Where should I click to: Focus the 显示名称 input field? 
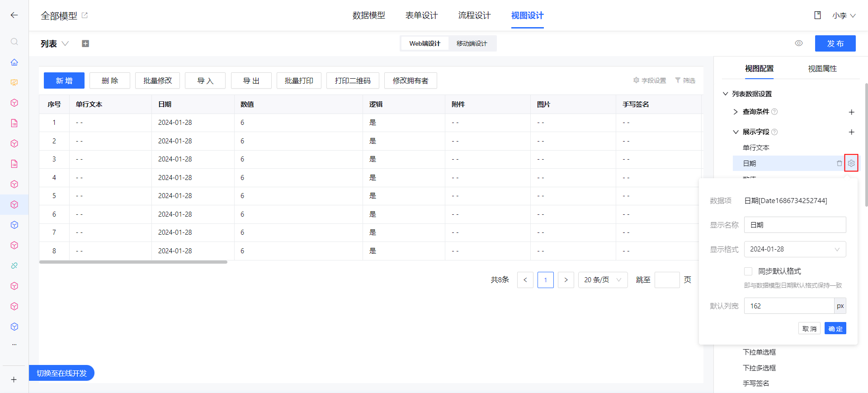[x=795, y=225]
